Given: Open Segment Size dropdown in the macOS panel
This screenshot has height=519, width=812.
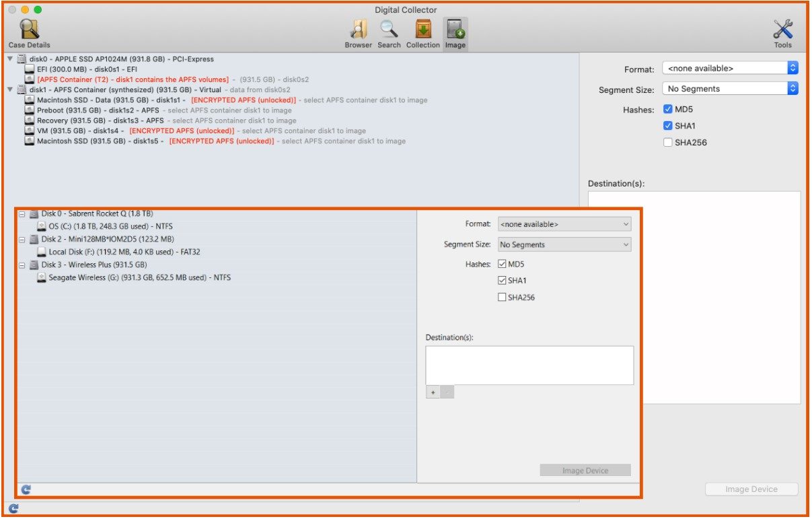Looking at the screenshot, I should tap(731, 88).
